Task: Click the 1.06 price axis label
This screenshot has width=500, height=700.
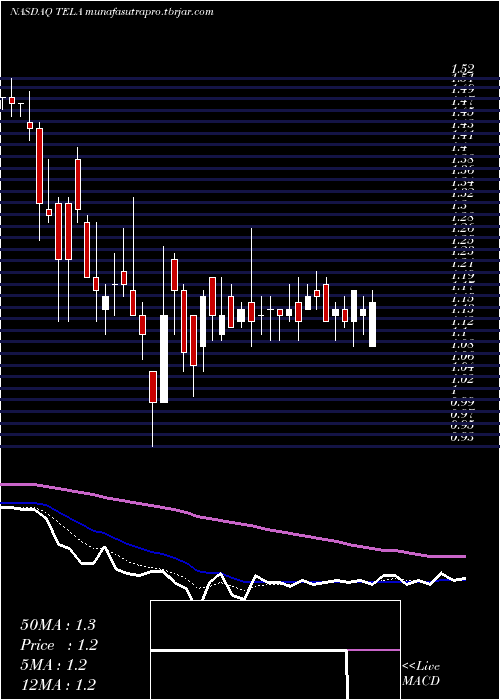Action: point(462,357)
